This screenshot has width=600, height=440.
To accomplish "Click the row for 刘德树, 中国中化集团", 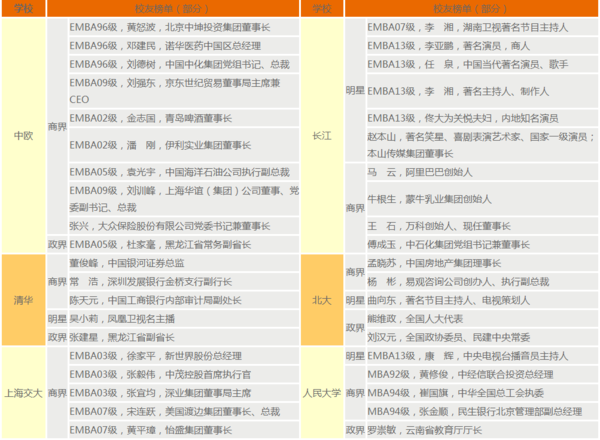I will click(x=184, y=64).
